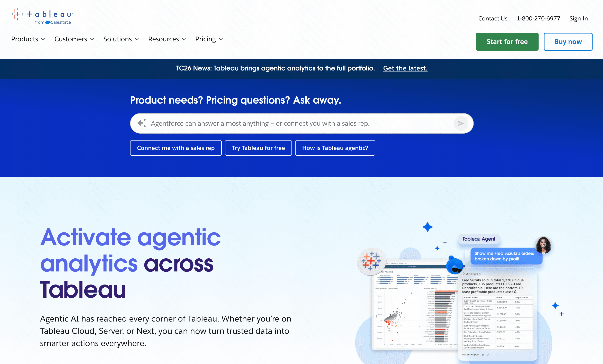
Task: Select "Connect me with a sales rep"
Action: pyautogui.click(x=176, y=148)
